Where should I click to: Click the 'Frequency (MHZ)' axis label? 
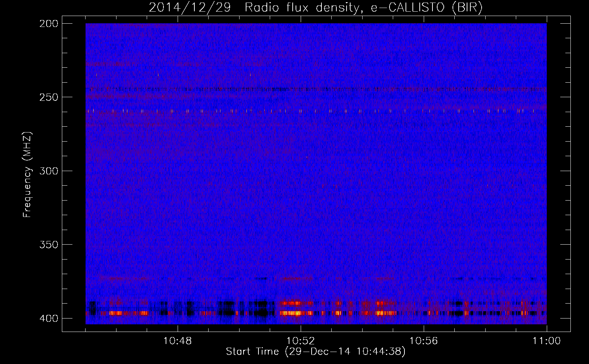pyautogui.click(x=27, y=174)
